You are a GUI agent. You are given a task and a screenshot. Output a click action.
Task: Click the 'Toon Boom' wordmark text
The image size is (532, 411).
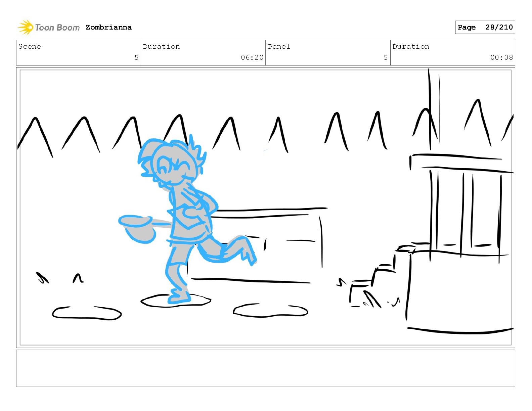coord(57,28)
